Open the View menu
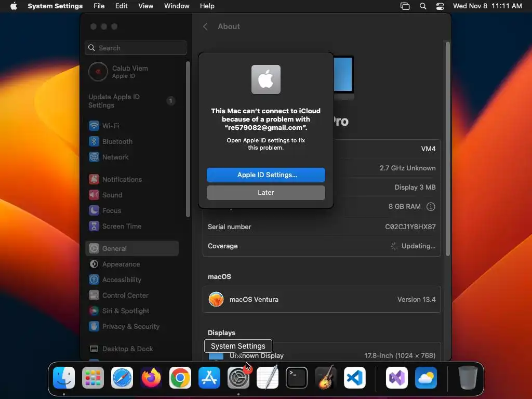Viewport: 532px width, 399px height. (145, 6)
